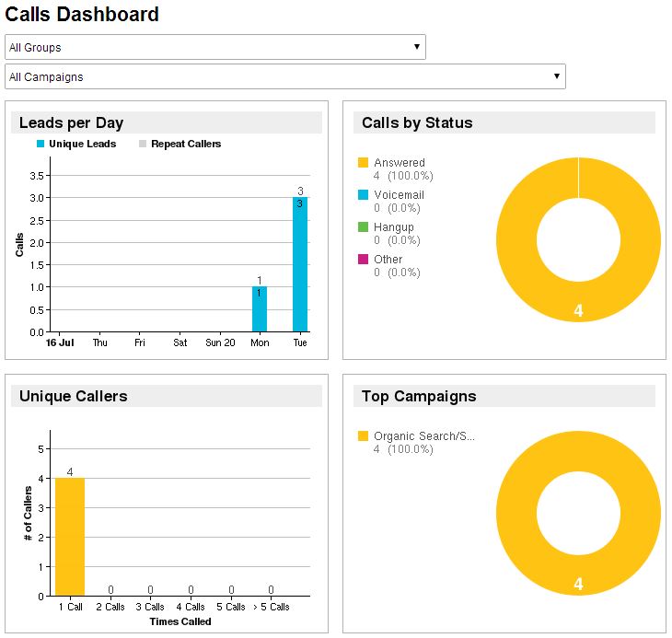Viewport: 672px width, 638px height.
Task: Click the 16 Jul axis label
Action: coord(60,342)
